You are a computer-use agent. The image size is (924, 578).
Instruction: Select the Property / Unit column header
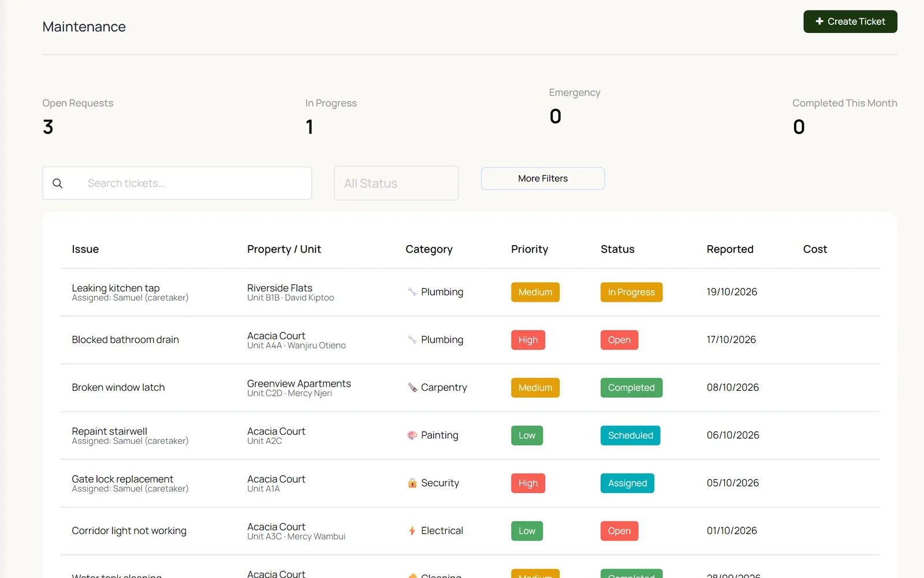point(284,249)
